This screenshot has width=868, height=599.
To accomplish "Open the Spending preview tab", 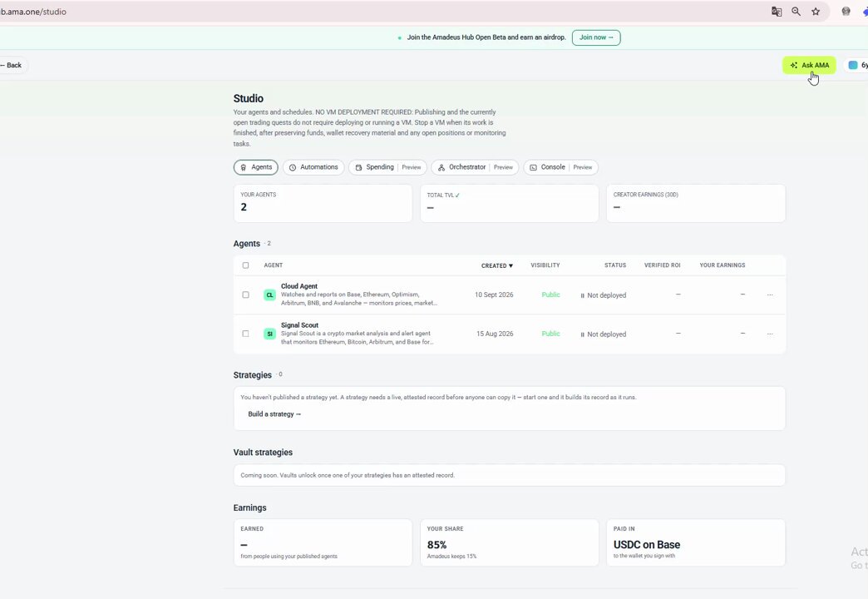I will pos(388,167).
